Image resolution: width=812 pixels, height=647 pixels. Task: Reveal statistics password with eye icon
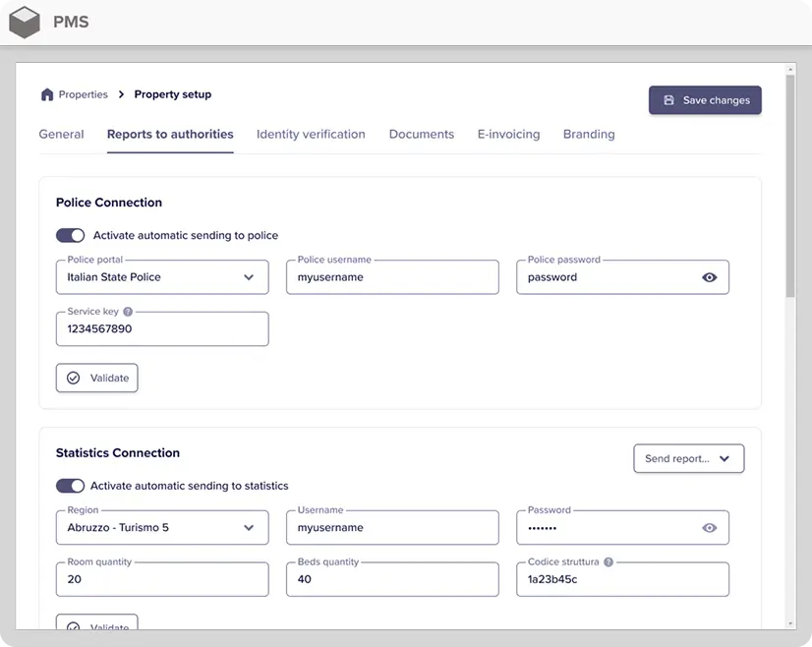point(709,528)
